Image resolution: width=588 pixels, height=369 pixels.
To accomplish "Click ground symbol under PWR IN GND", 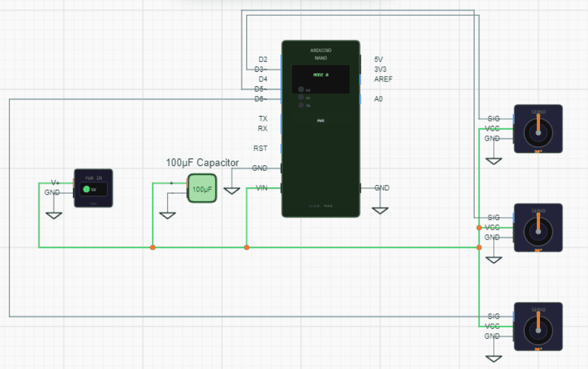I will tap(54, 216).
